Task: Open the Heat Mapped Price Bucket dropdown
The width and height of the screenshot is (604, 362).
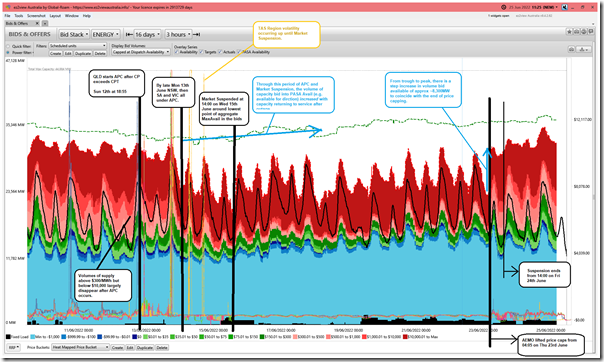Action: (81, 347)
